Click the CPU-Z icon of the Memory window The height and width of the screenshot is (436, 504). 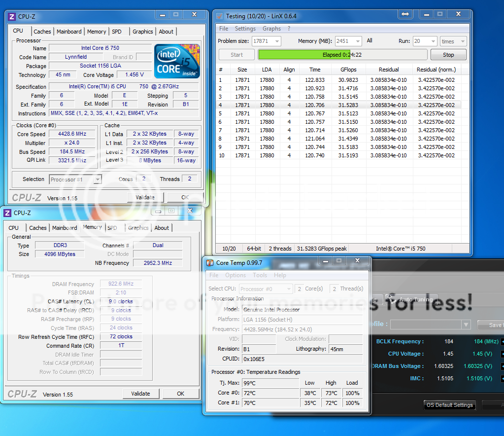(7, 213)
